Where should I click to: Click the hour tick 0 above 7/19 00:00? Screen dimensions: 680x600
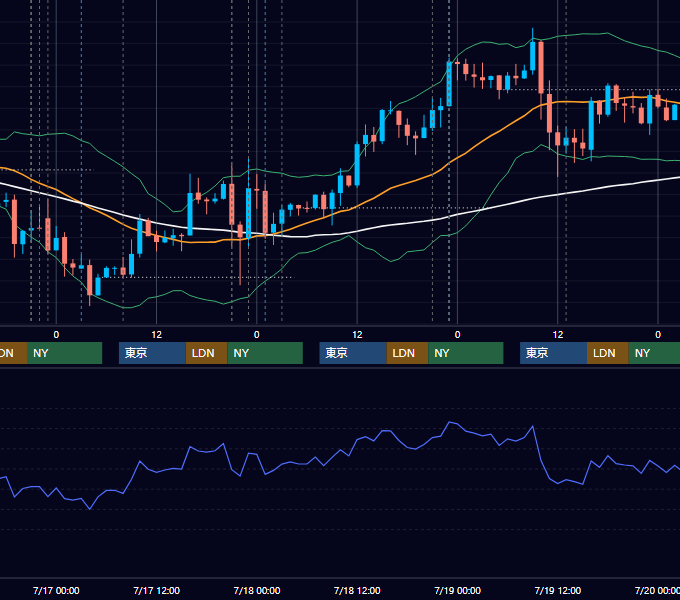coord(458,335)
